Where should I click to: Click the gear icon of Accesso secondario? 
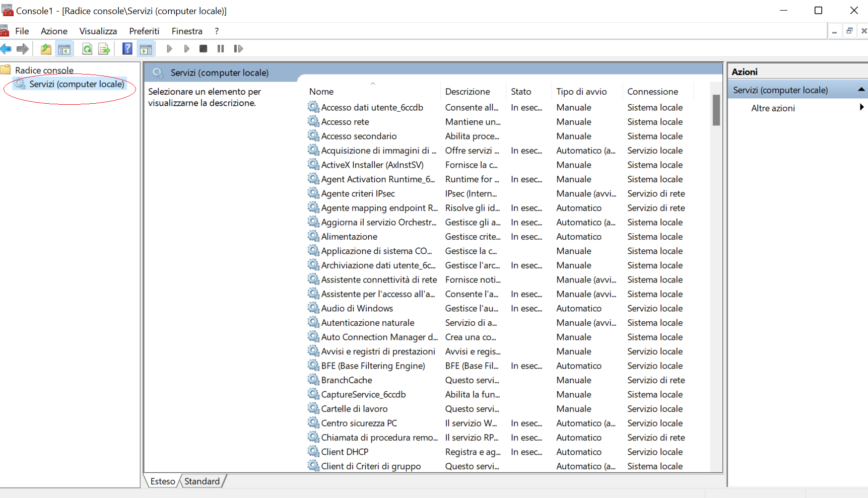(313, 136)
